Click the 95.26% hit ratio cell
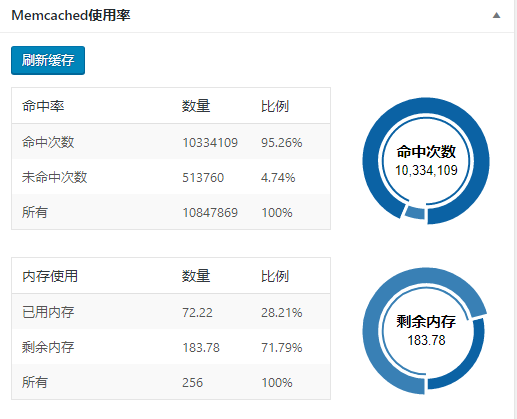 coord(281,142)
